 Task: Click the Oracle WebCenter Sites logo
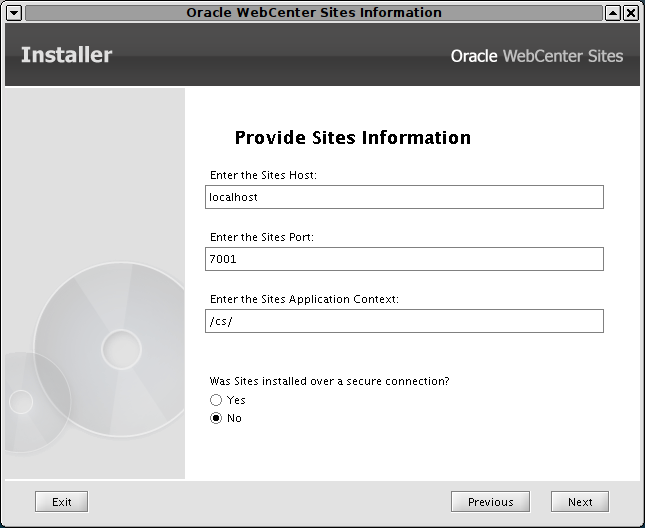pos(537,56)
